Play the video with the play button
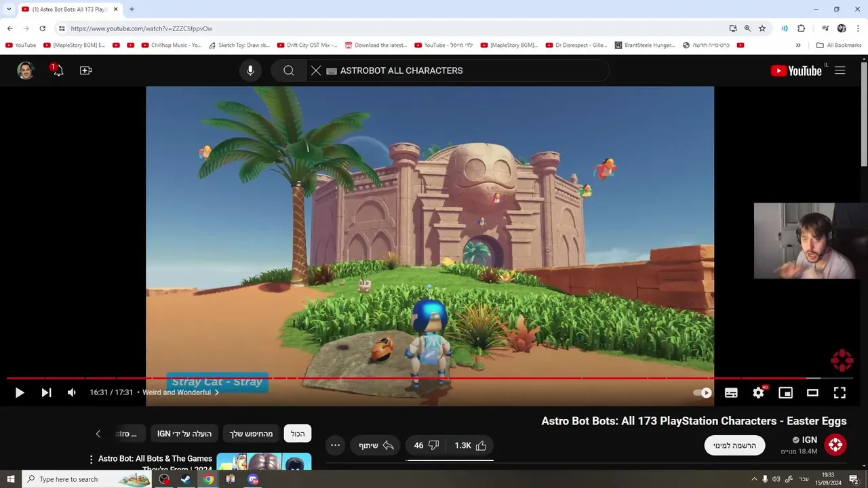Viewport: 868px width, 488px height. (19, 392)
